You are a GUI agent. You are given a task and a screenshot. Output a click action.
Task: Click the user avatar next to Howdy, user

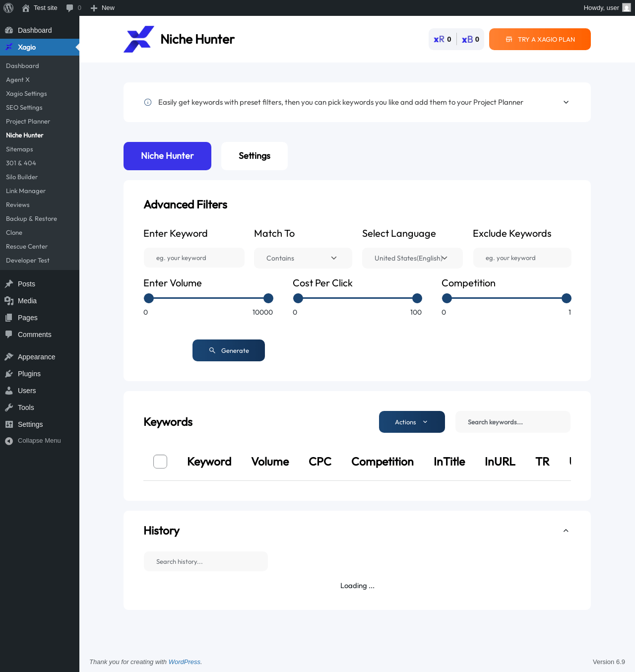pos(627,8)
